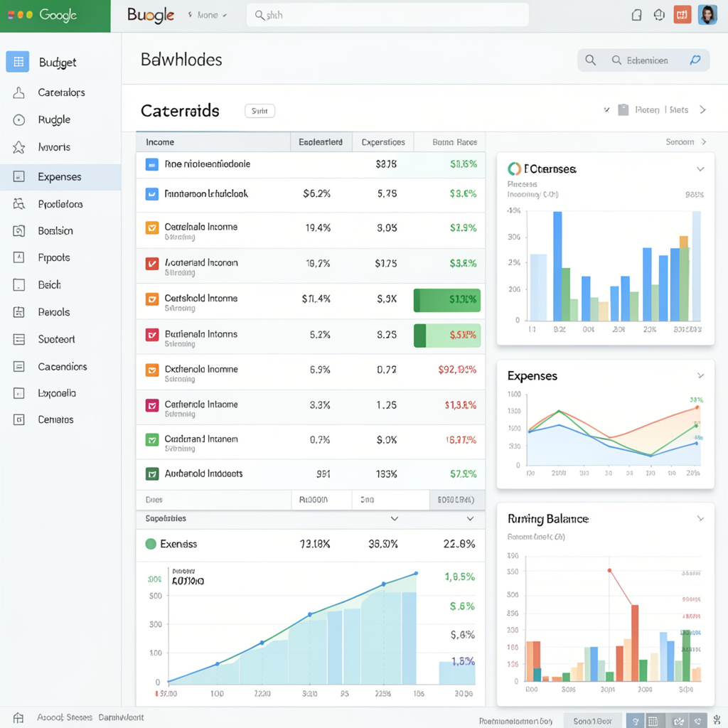
Task: Click the Sort button beside Categories title
Action: pyautogui.click(x=259, y=110)
